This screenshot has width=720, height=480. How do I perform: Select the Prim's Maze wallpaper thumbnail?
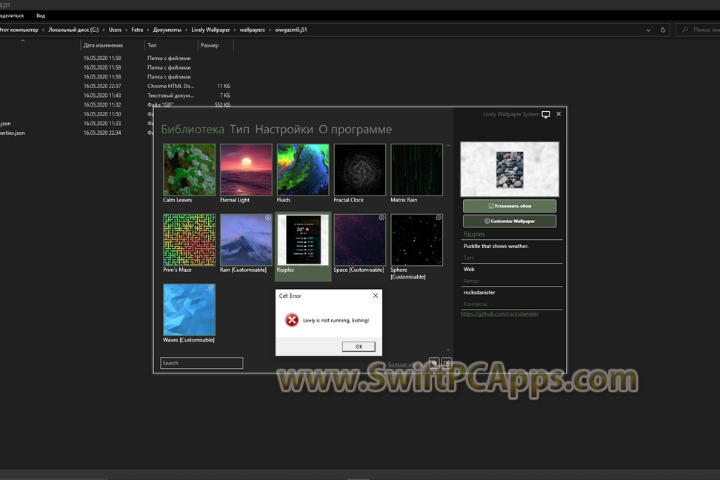pyautogui.click(x=189, y=240)
